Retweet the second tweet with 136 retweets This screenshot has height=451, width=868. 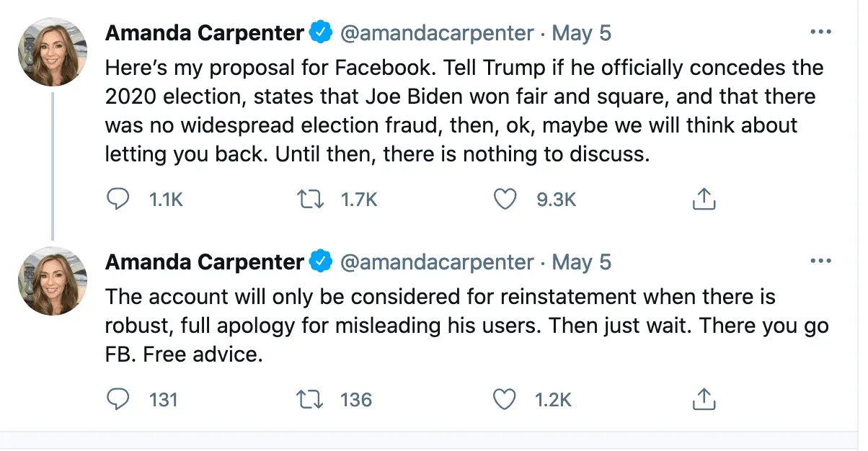click(x=309, y=398)
